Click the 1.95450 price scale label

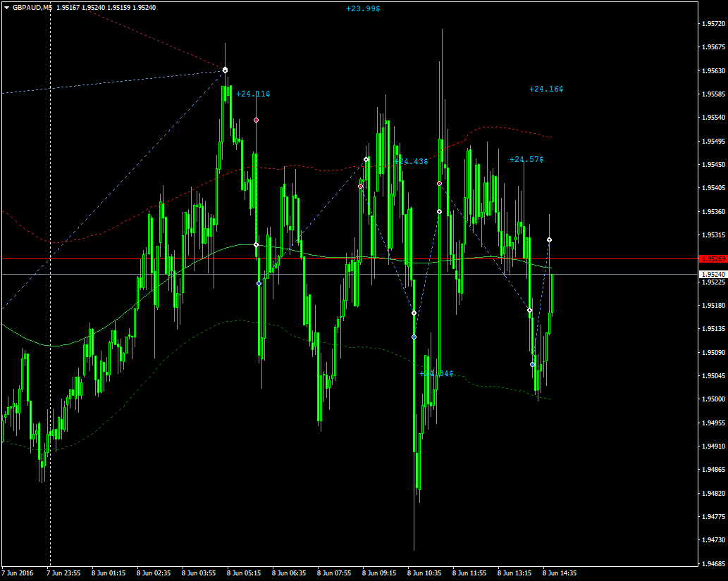click(713, 164)
